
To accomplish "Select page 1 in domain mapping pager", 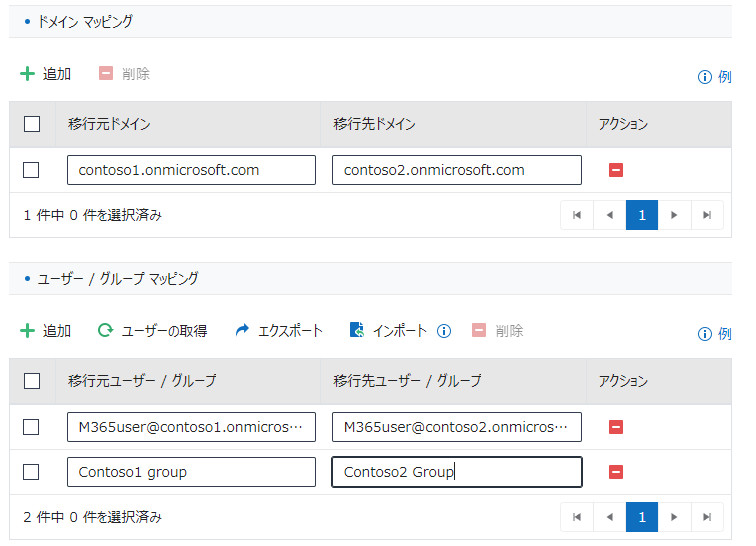I will click(642, 215).
